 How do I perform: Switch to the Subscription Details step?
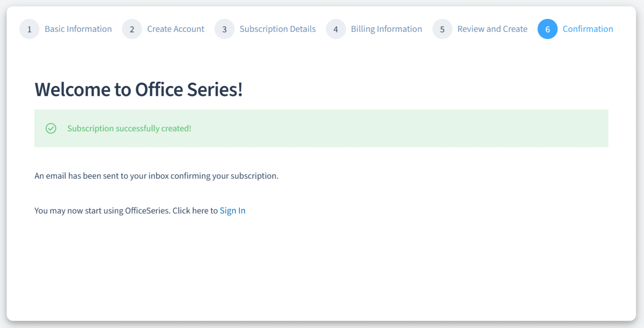277,29
